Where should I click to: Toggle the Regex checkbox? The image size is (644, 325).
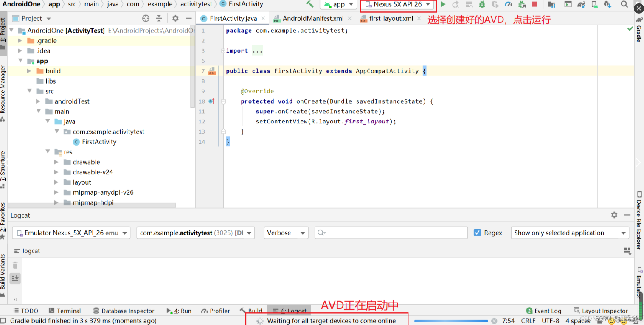point(477,233)
